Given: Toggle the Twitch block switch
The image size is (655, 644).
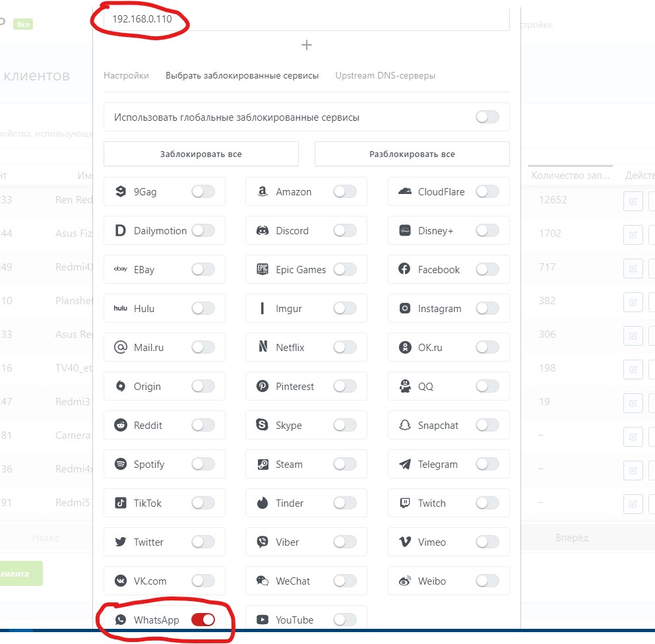Looking at the screenshot, I should coord(487,503).
